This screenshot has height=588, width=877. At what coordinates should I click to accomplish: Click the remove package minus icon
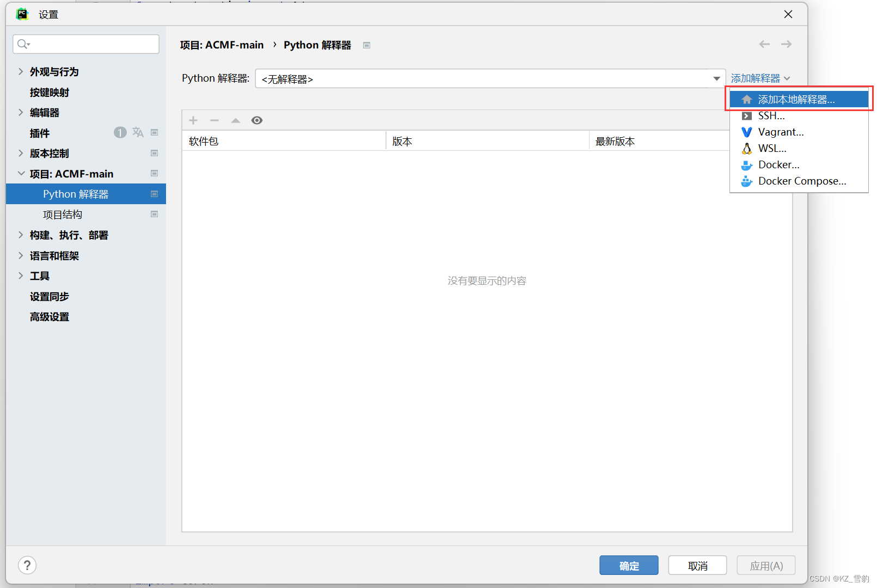pos(214,120)
